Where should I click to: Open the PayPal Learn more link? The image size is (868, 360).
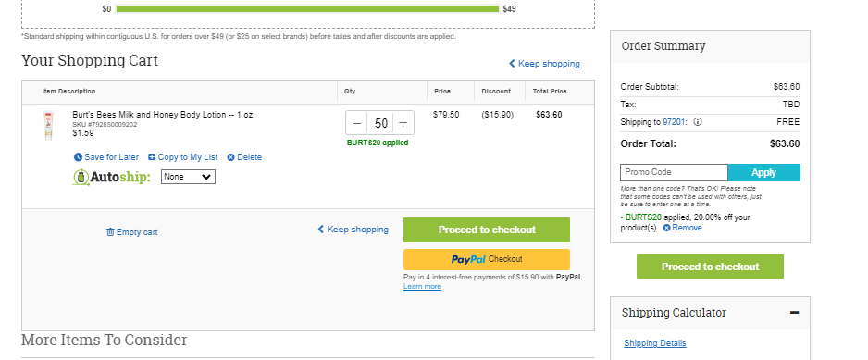tap(422, 286)
